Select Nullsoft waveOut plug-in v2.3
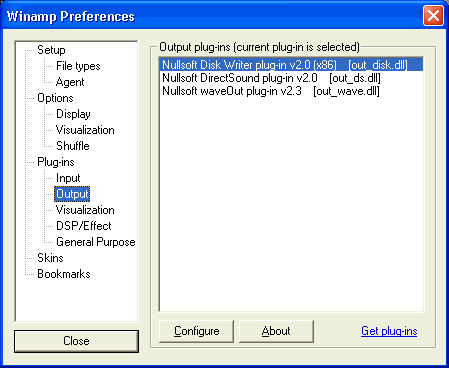This screenshot has width=449, height=368. coord(291,91)
